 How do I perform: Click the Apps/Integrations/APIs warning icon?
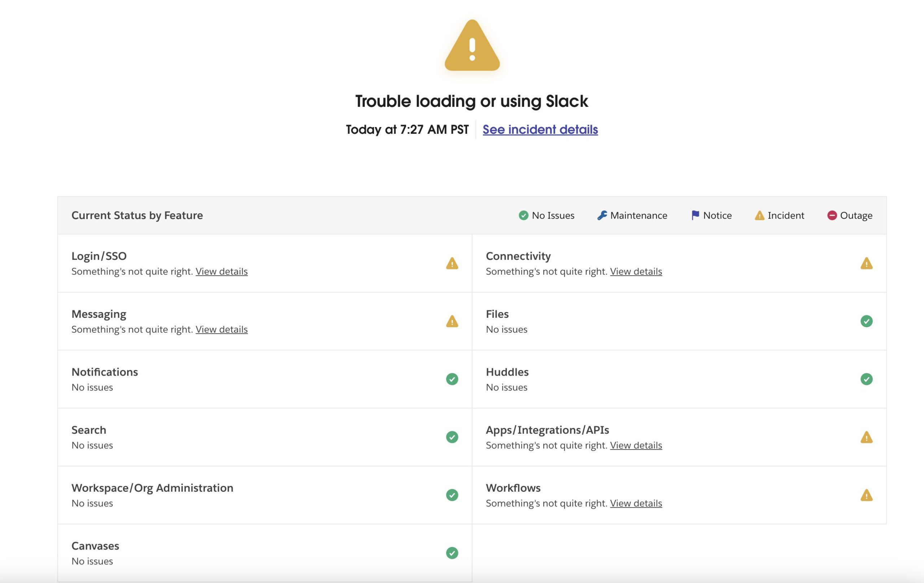pos(867,437)
